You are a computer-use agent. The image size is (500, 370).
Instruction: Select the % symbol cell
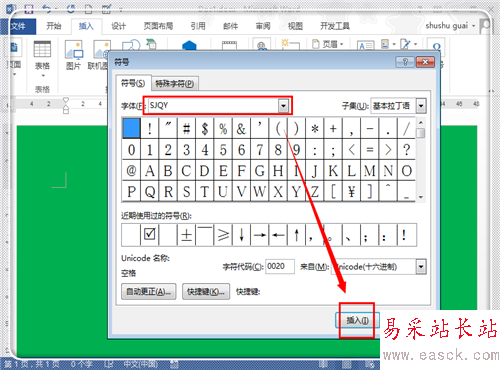(x=223, y=128)
